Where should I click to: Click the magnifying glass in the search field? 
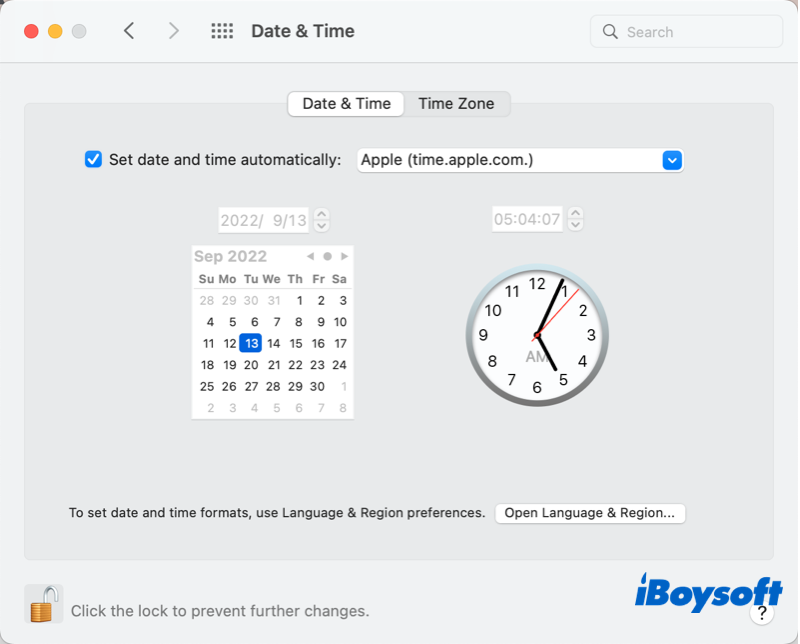(610, 31)
